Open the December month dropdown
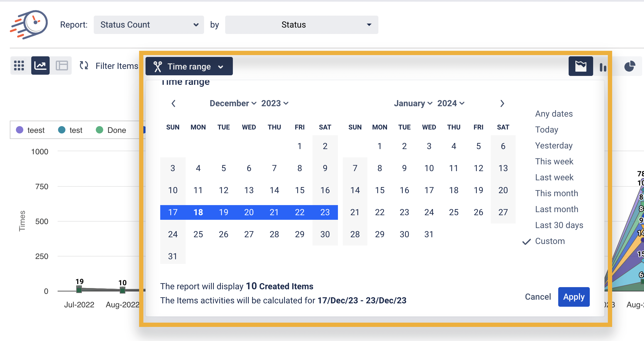644x341 pixels. pos(233,103)
